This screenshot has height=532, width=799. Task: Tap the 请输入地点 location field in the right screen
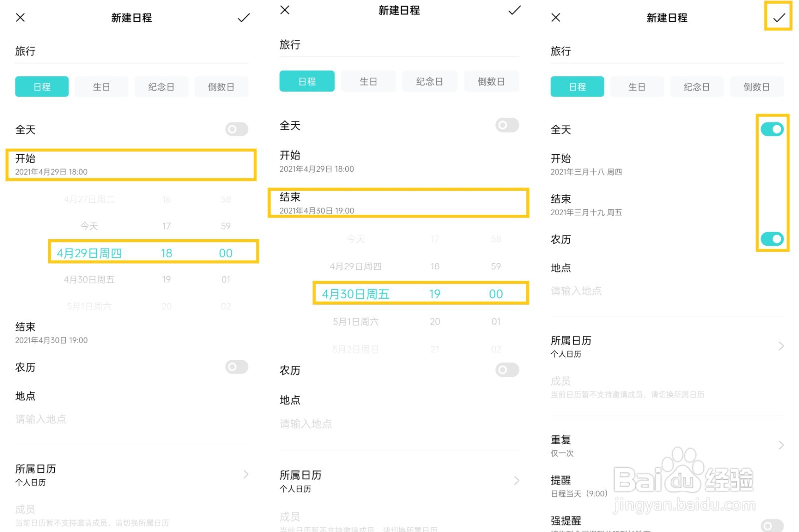coord(576,291)
